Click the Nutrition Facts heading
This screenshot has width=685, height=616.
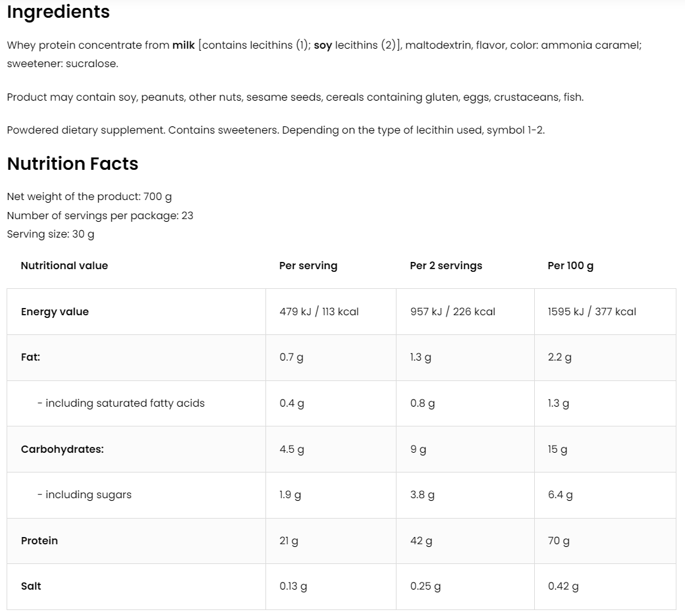72,163
